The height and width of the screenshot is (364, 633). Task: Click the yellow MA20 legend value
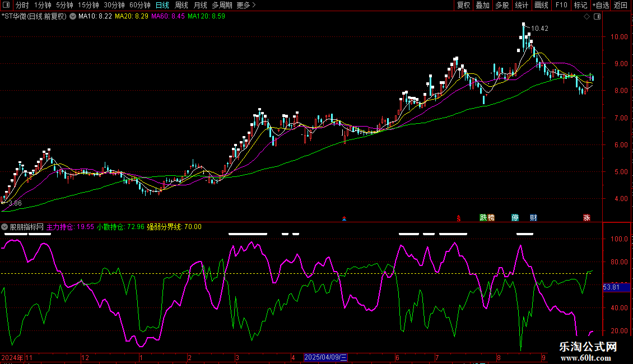coord(132,16)
